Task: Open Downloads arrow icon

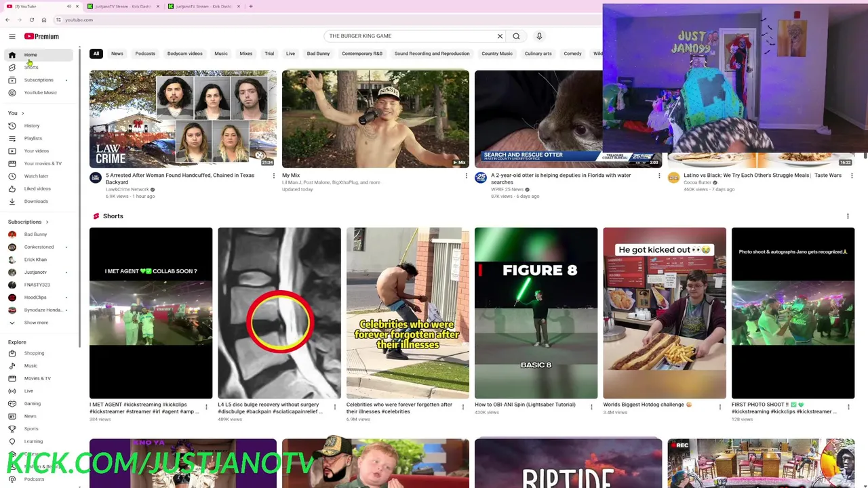Action: 12,201
